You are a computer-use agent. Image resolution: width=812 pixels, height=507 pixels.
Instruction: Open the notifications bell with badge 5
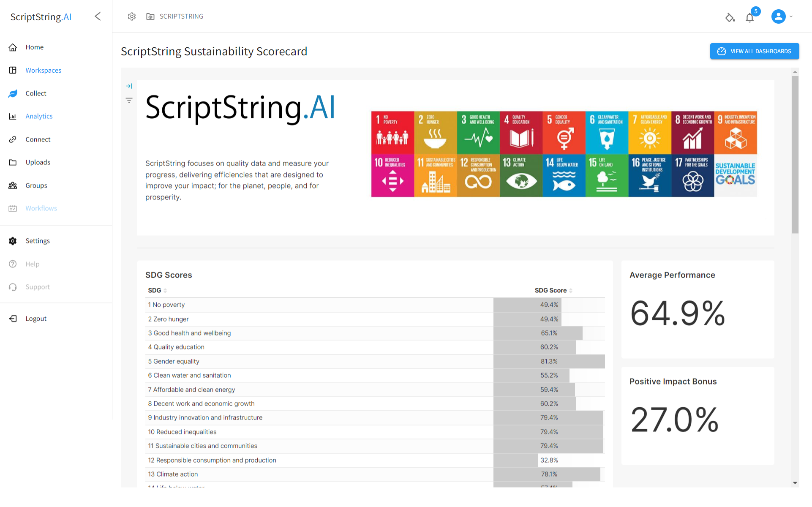coord(750,17)
